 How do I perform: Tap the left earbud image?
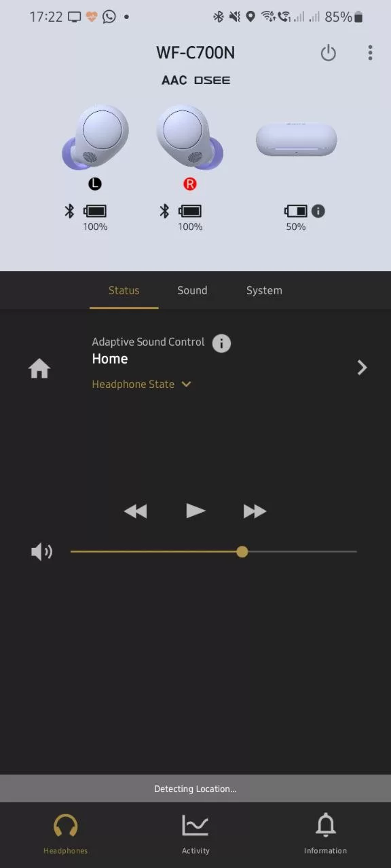click(95, 138)
